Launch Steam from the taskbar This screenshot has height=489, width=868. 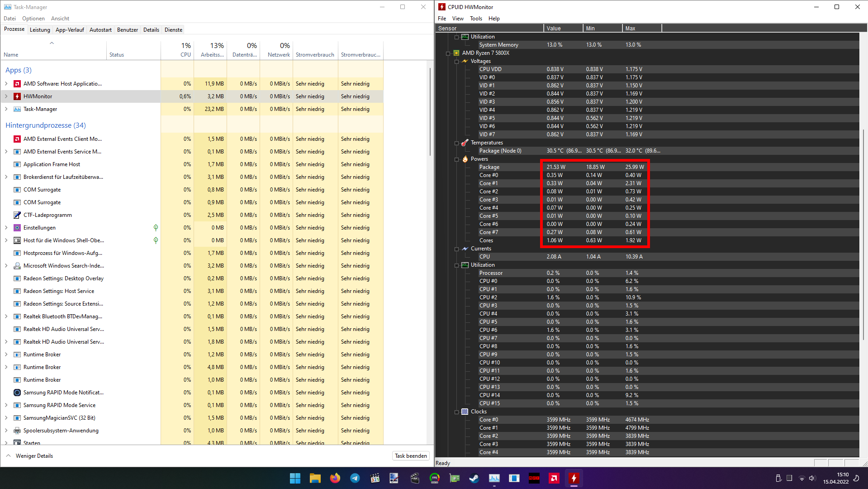(474, 478)
